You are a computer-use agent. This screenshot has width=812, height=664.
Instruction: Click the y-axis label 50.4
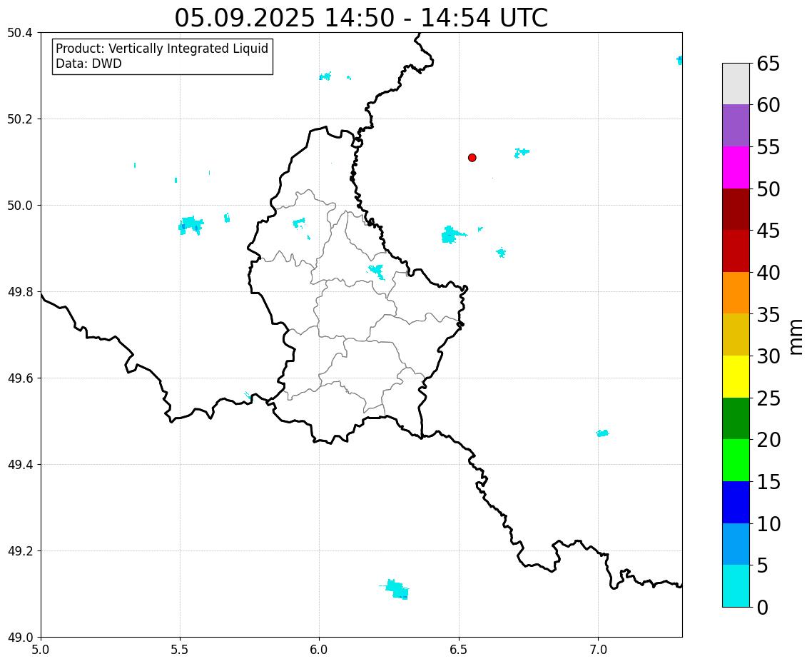pos(20,33)
